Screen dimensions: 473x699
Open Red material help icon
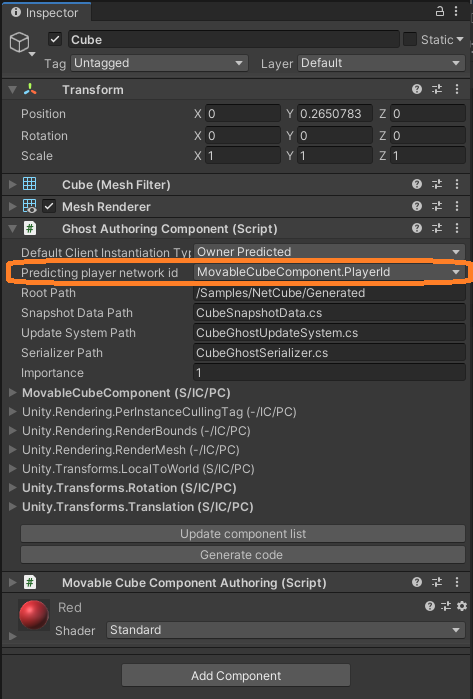click(x=430, y=606)
